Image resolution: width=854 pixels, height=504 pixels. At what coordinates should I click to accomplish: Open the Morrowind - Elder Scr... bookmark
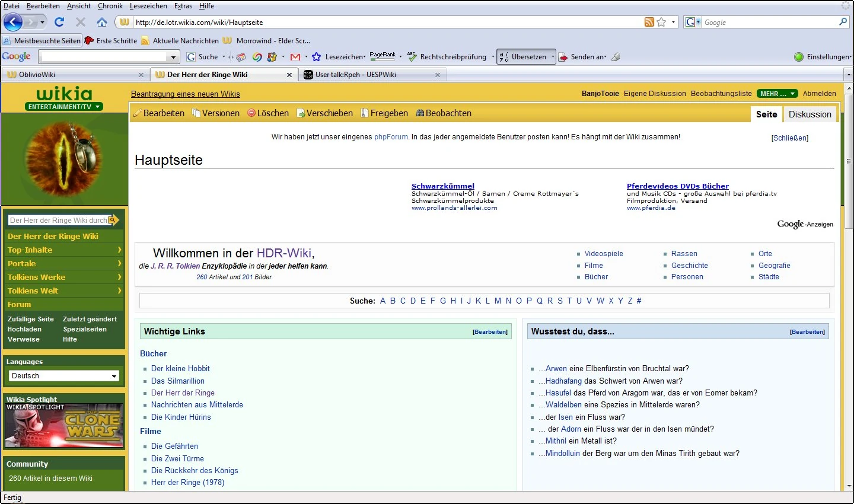[266, 41]
